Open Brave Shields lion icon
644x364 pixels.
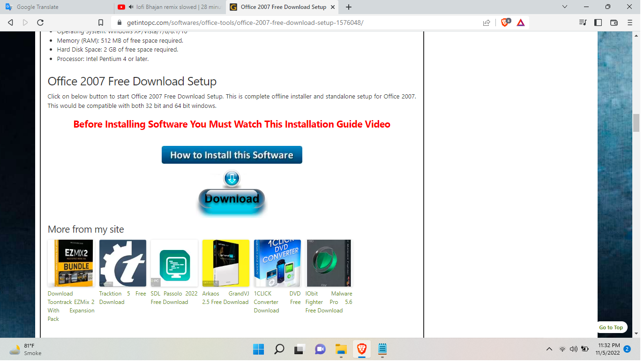coord(505,23)
